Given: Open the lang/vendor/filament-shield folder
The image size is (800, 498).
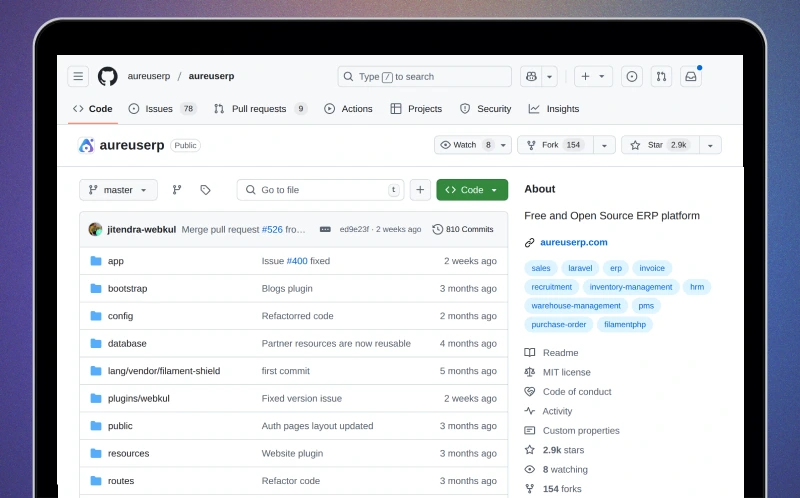Looking at the screenshot, I should (164, 371).
